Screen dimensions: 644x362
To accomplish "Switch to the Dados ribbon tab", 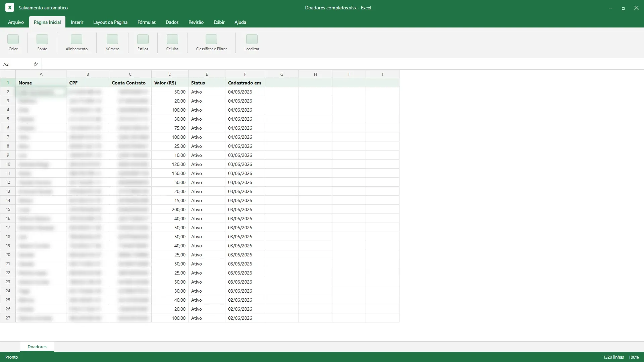I will click(x=172, y=22).
